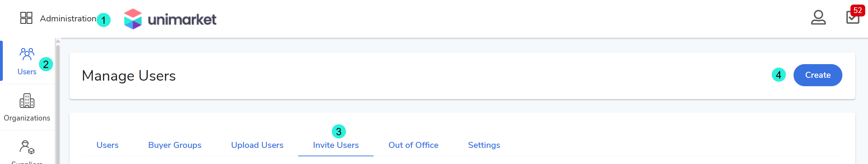Click the sidebar vertical scrollbar thumb
Viewport: 868px width, 164px height.
pos(58,105)
